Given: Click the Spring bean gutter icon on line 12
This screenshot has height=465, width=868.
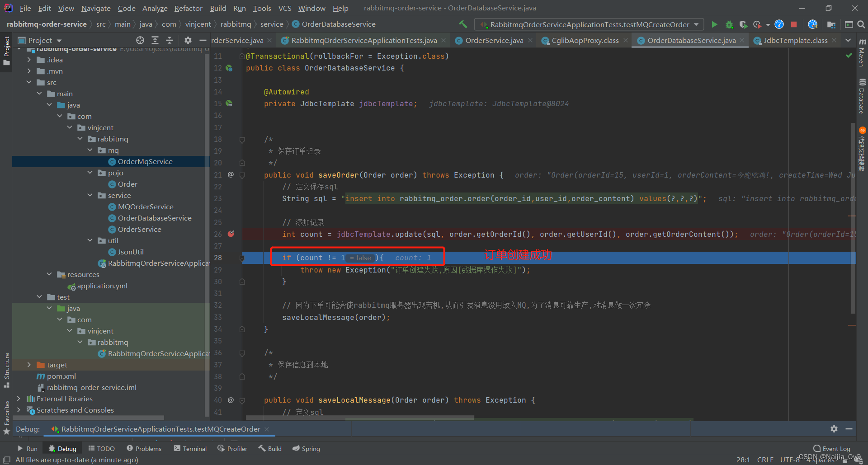Looking at the screenshot, I should tap(229, 68).
